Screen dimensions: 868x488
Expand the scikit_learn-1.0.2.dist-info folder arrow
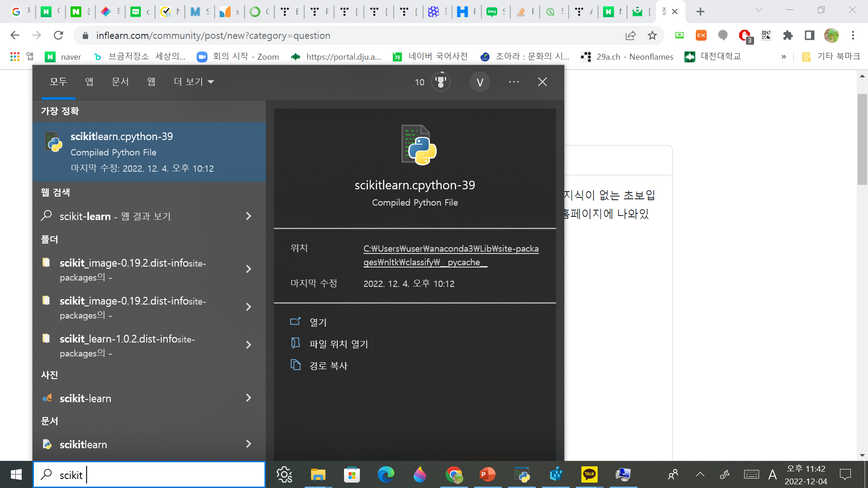click(x=248, y=345)
